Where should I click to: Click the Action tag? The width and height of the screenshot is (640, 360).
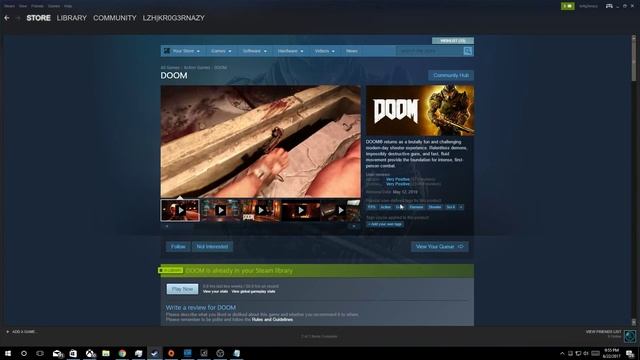386,207
